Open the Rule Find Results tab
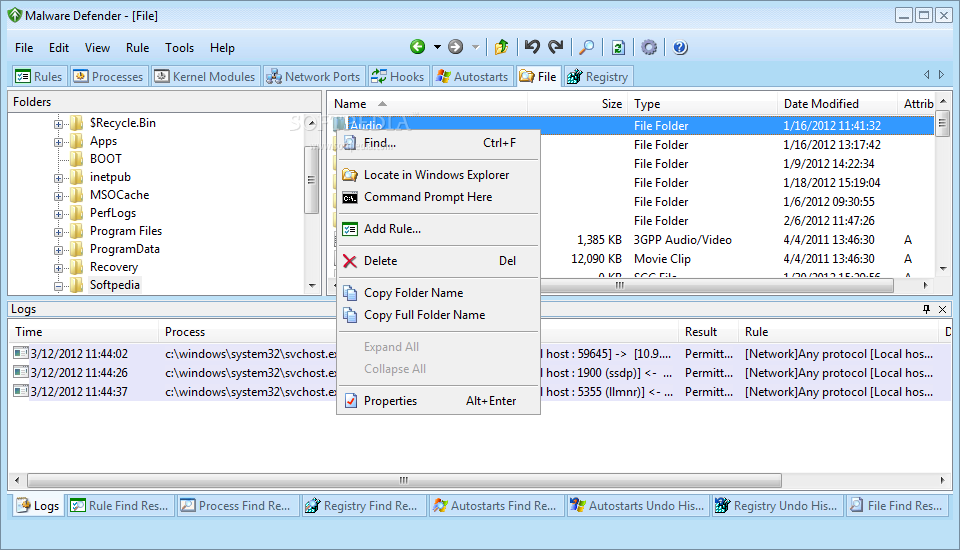Screen dimensions: 960x550 point(120,505)
